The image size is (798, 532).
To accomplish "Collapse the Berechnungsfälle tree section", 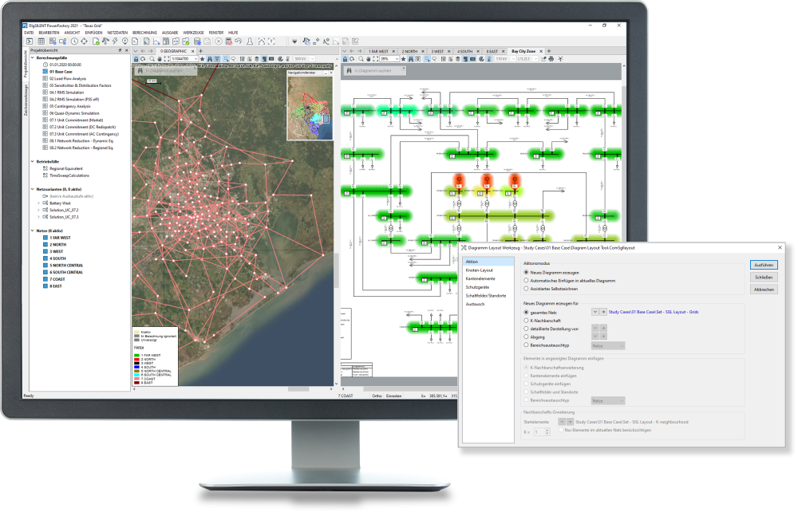I will (x=33, y=58).
